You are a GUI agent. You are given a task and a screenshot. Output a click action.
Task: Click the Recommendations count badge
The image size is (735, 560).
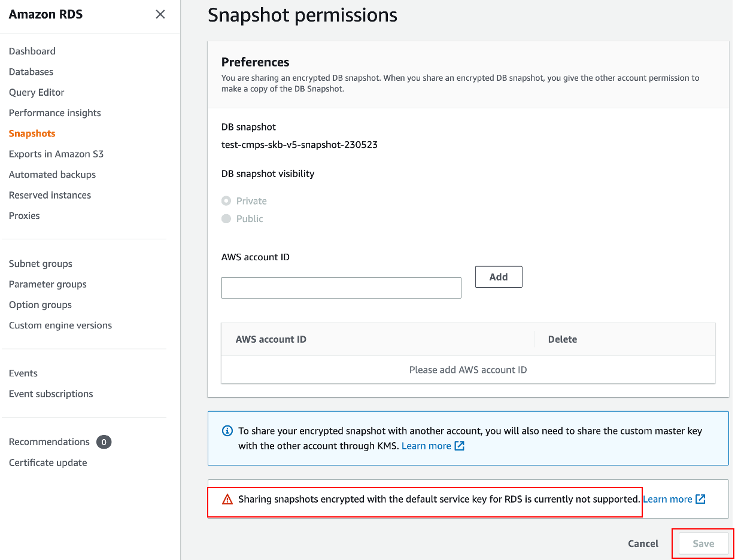coord(104,442)
